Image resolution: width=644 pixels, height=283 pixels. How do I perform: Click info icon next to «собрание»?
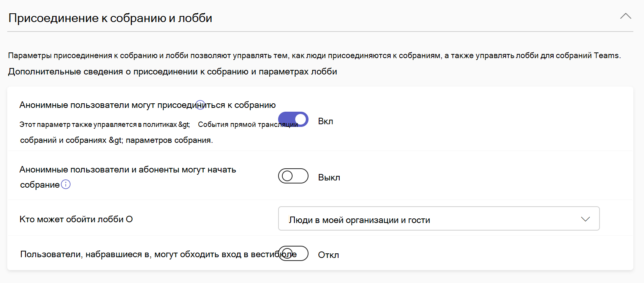(x=66, y=185)
